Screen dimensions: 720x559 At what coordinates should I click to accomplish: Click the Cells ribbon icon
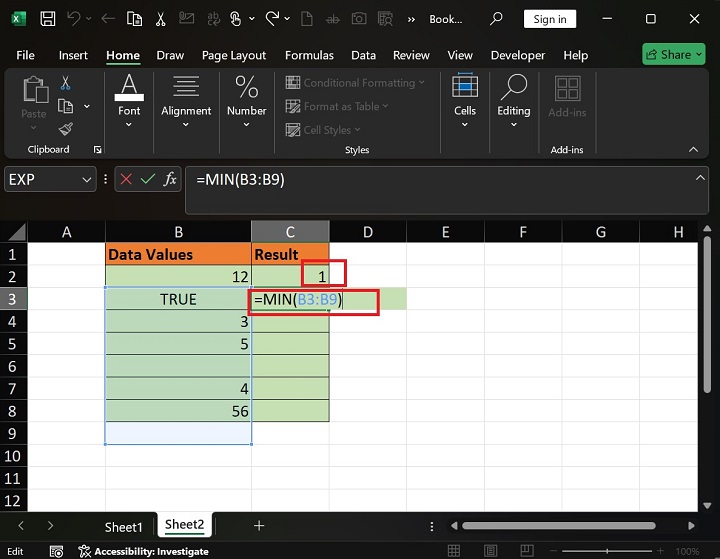(x=465, y=97)
